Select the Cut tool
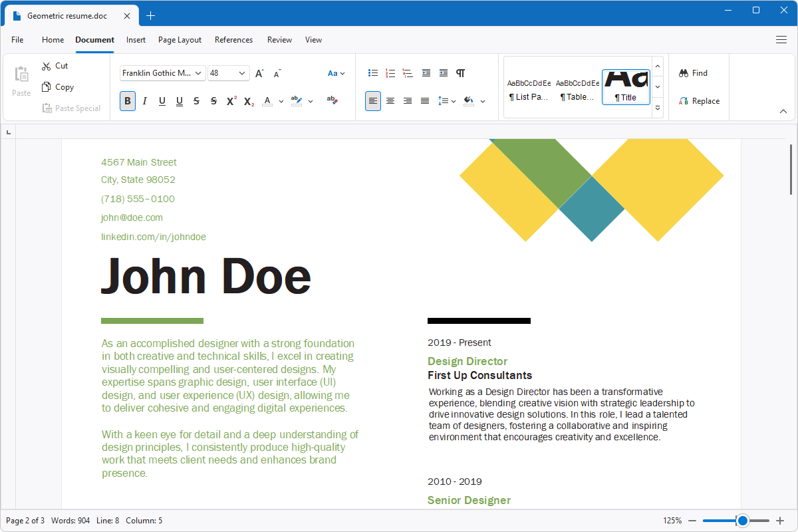Image resolution: width=798 pixels, height=532 pixels. (55, 65)
